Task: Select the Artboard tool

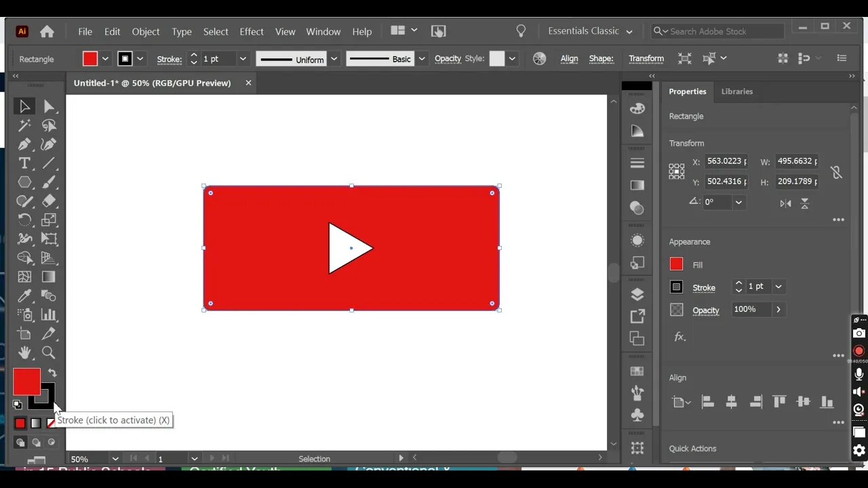Action: click(24, 333)
